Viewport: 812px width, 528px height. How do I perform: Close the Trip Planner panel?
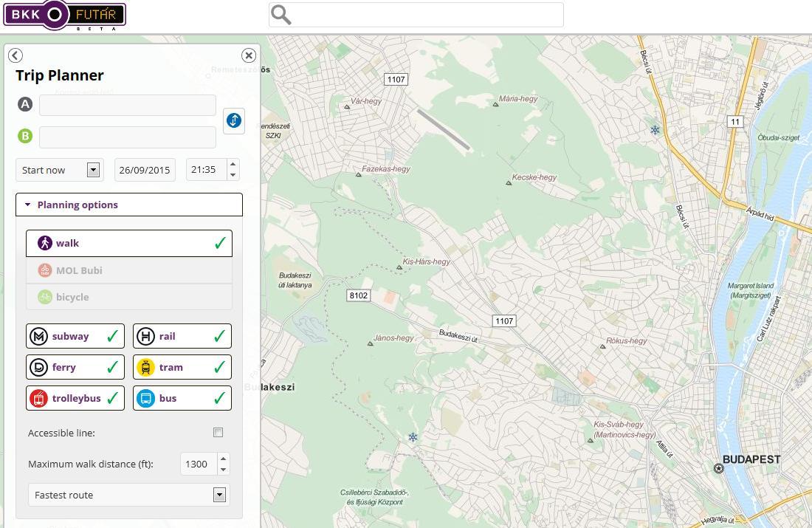[249, 55]
